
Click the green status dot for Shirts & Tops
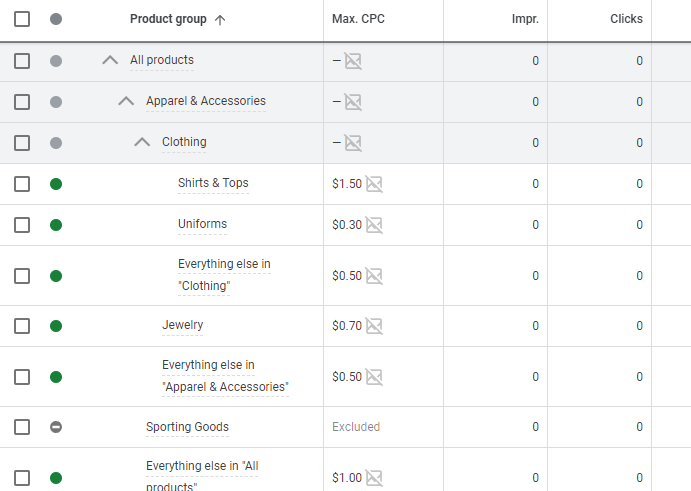[x=56, y=184]
